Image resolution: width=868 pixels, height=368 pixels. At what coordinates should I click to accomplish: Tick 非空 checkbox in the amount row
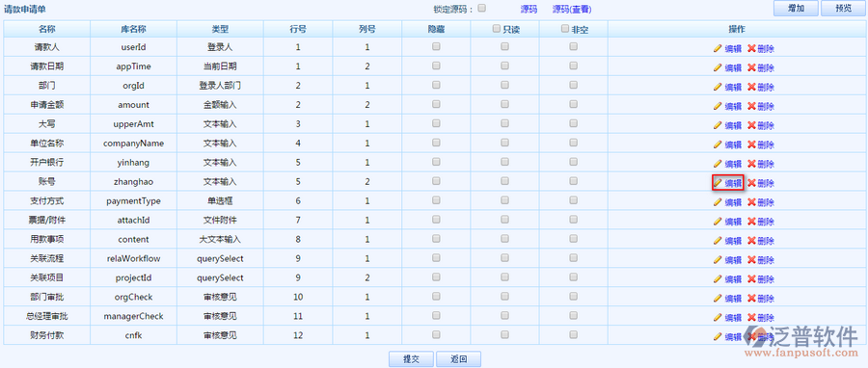pos(574,104)
